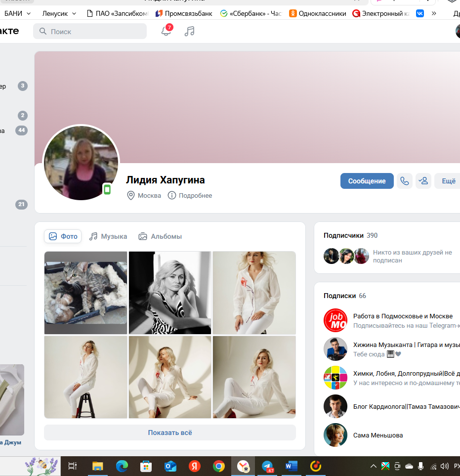Open Telegram from the taskbar

[267, 466]
